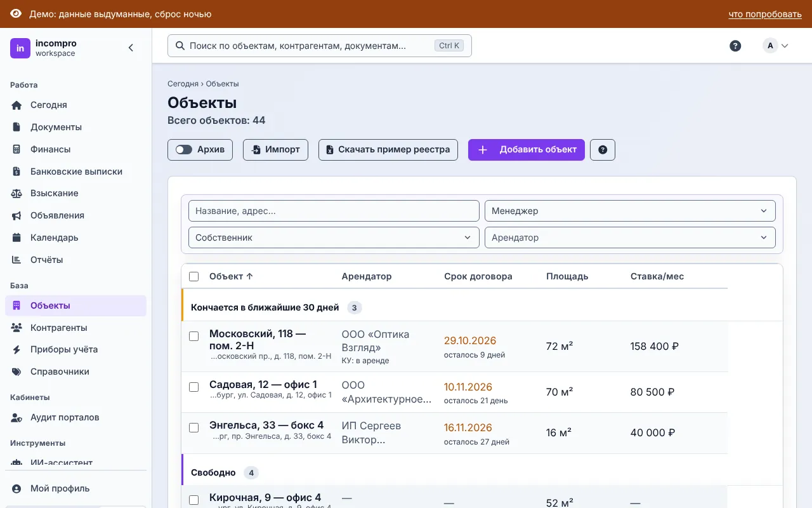Open the user avatar A menu
This screenshot has height=508, width=812.
click(775, 46)
